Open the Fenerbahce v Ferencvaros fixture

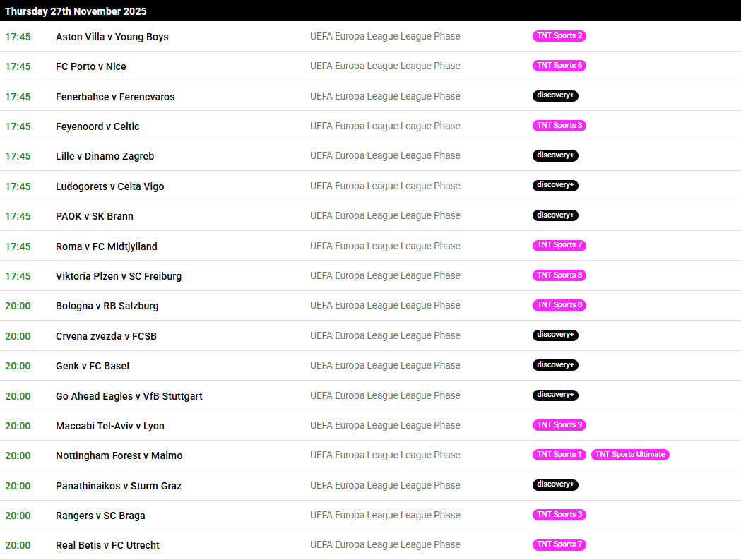115,97
